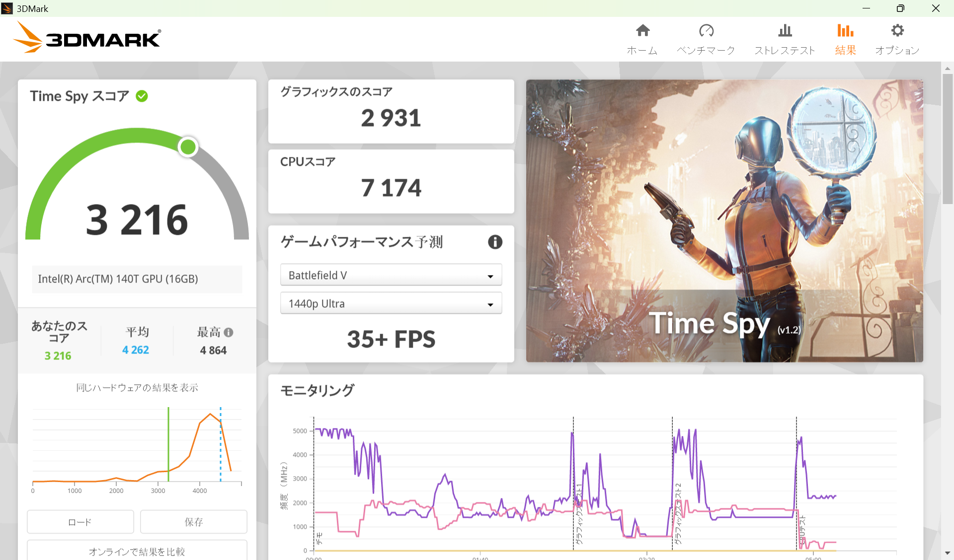This screenshot has height=560, width=954.
Task: Click the ベンチマーク tab label
Action: pyautogui.click(x=706, y=50)
